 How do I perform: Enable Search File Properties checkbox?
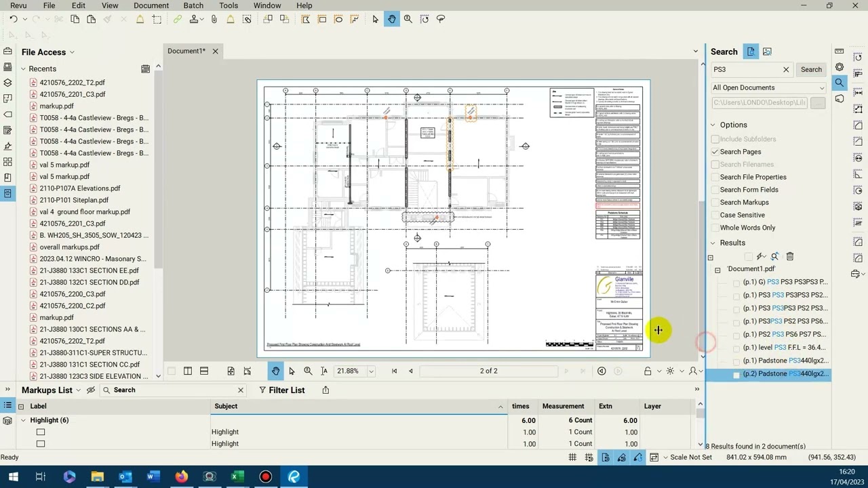coord(715,177)
